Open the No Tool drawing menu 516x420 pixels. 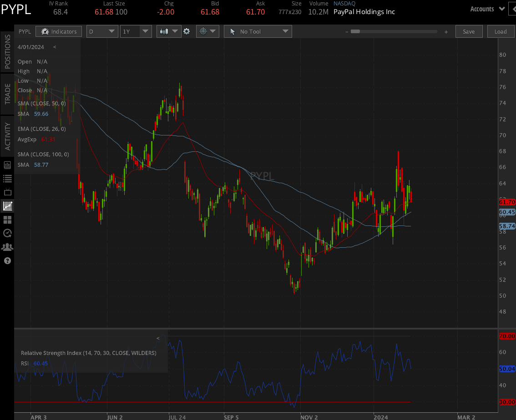pyautogui.click(x=258, y=31)
